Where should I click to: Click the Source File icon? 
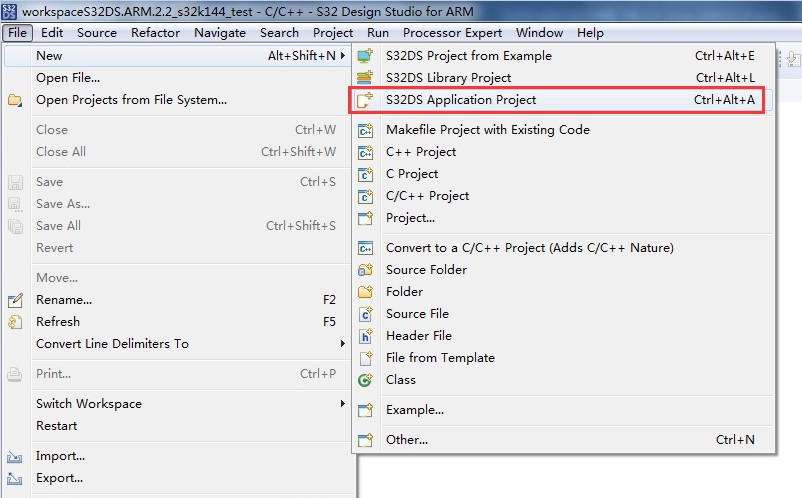click(x=365, y=314)
